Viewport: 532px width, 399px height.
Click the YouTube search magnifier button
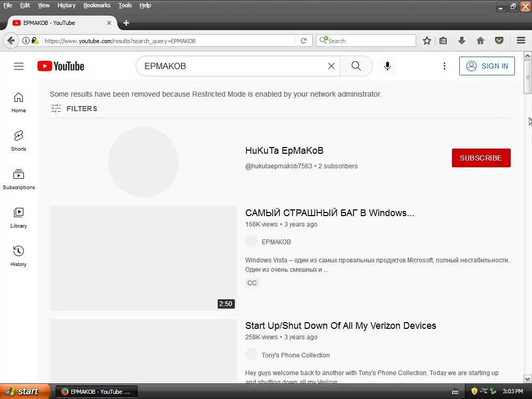click(356, 66)
